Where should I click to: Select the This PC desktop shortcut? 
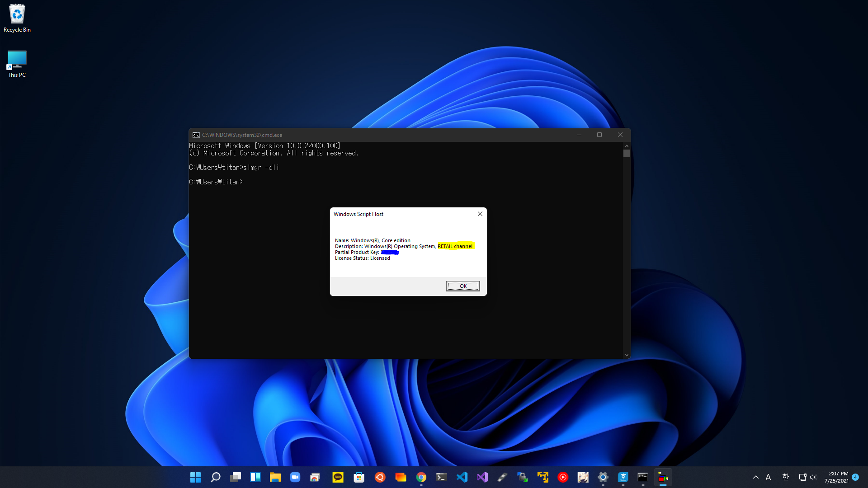[x=17, y=64]
